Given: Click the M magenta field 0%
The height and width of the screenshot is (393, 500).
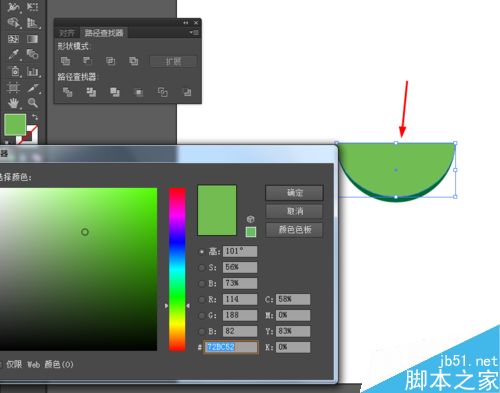Looking at the screenshot, I should pyautogui.click(x=293, y=315).
